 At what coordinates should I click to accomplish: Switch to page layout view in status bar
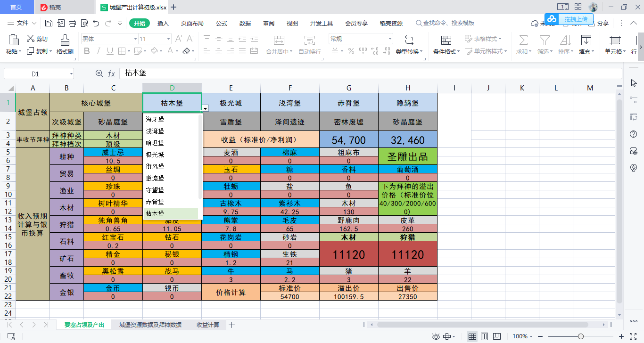coord(484,336)
